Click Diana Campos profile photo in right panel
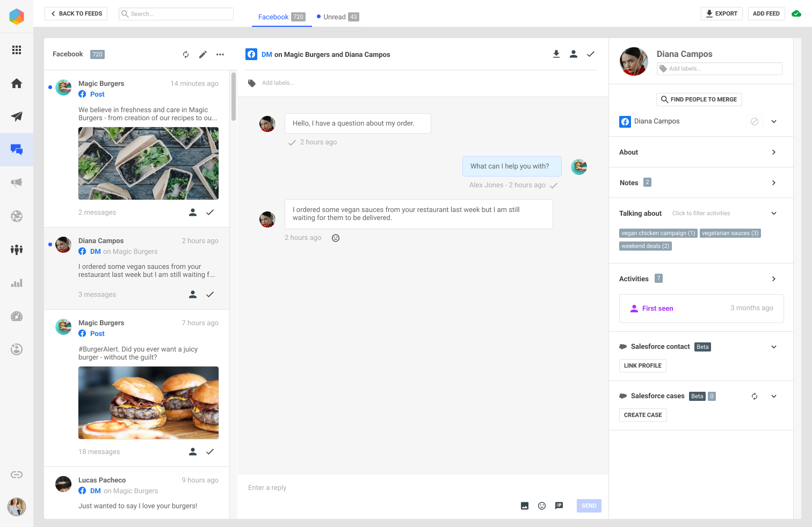This screenshot has width=812, height=527. (634, 61)
